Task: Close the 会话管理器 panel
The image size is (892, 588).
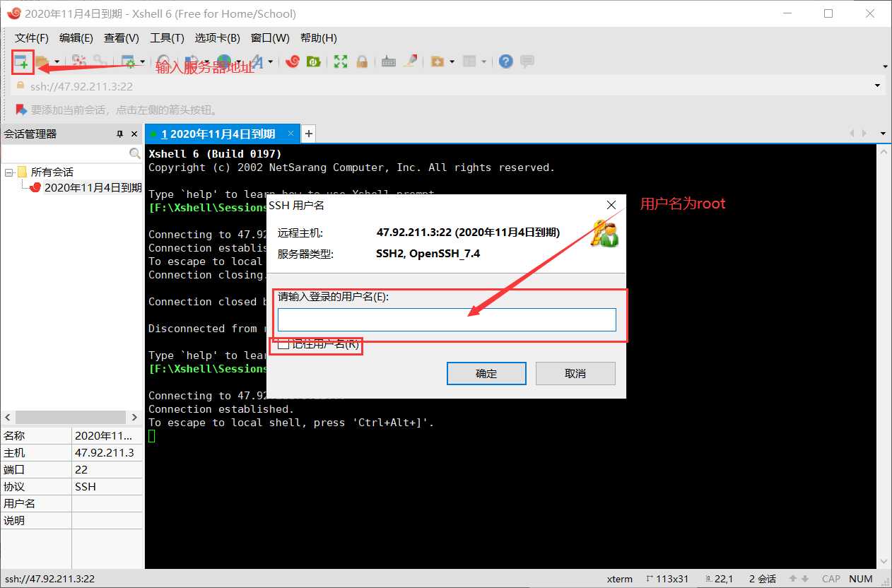Action: (x=134, y=134)
